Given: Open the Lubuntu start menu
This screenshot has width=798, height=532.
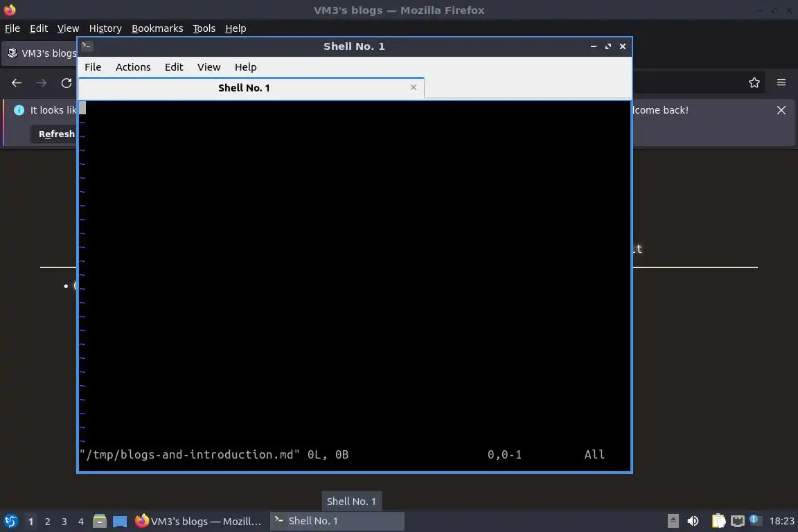Looking at the screenshot, I should pyautogui.click(x=10, y=522).
